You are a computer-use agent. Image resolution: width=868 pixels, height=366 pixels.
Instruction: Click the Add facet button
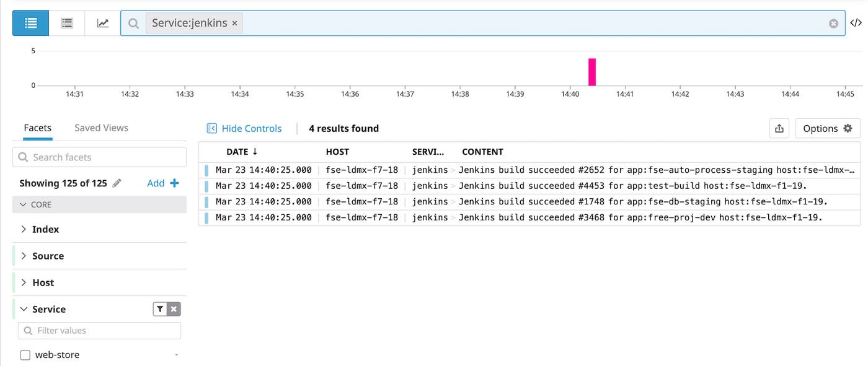pyautogui.click(x=162, y=183)
